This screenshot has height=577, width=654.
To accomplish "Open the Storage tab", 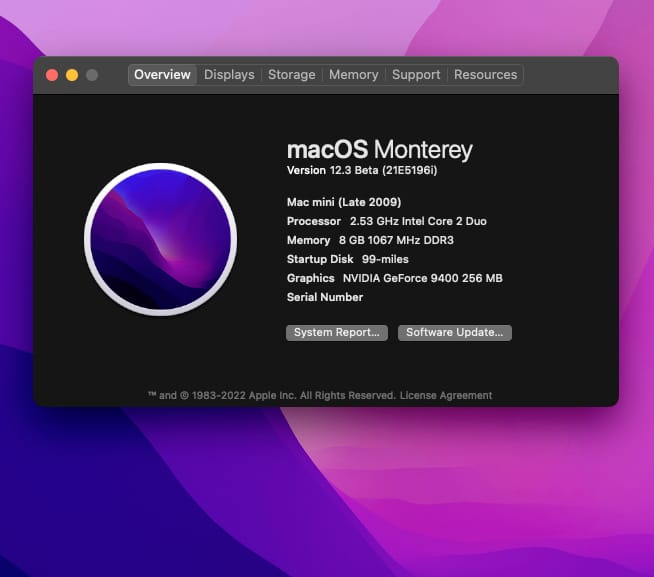I will 292,75.
